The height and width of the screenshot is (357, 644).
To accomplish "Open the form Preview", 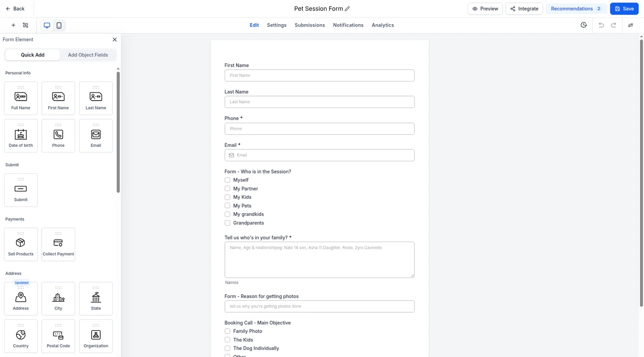I will tap(485, 9).
